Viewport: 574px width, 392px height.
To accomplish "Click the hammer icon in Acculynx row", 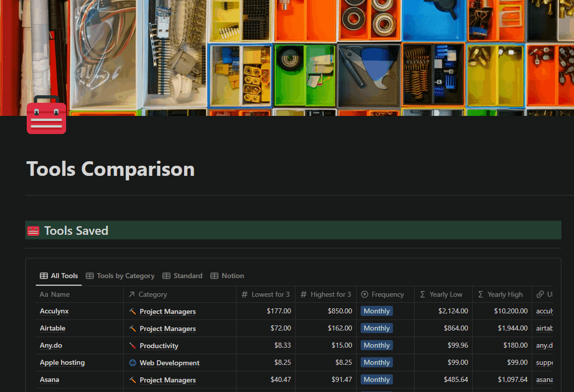I will (x=133, y=311).
